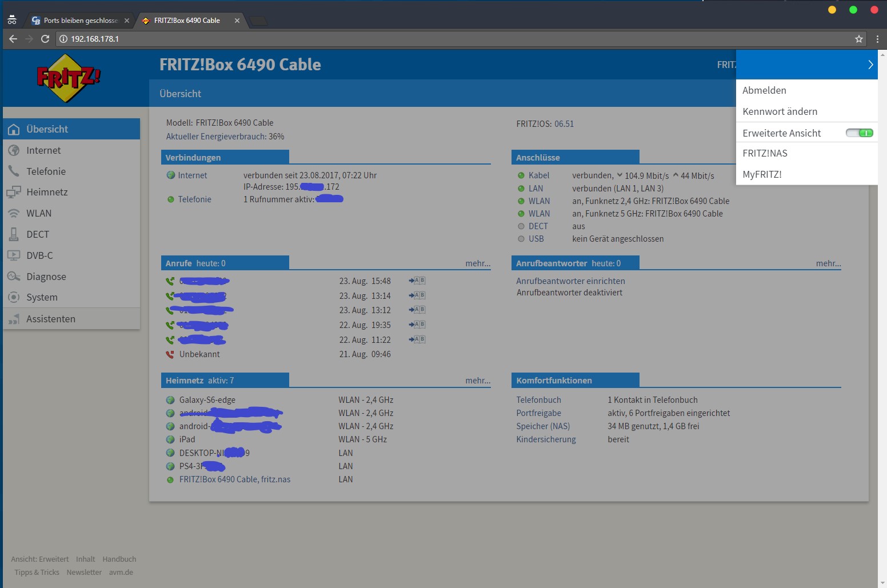Click the FRITZ! logo
This screenshot has height=588, width=887.
(x=69, y=78)
